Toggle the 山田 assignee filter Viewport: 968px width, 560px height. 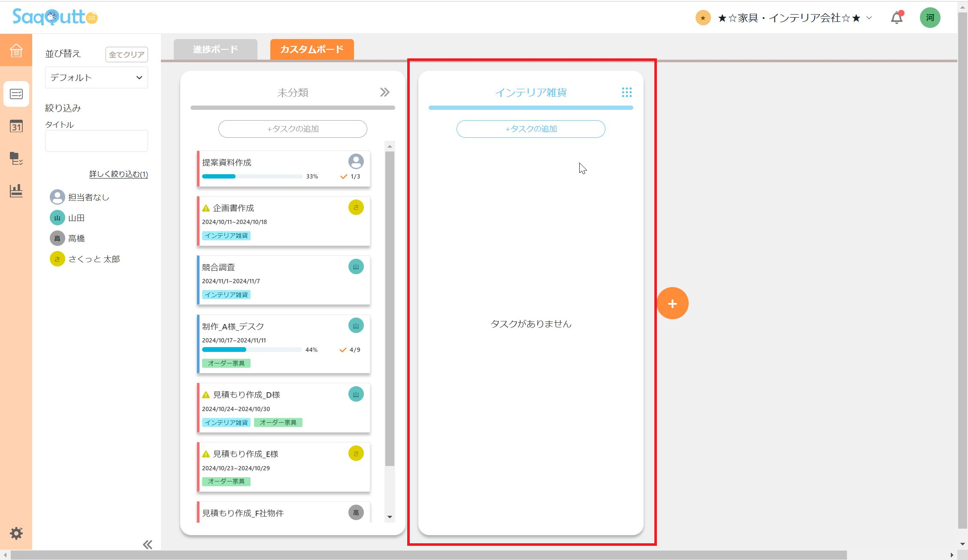(x=68, y=218)
